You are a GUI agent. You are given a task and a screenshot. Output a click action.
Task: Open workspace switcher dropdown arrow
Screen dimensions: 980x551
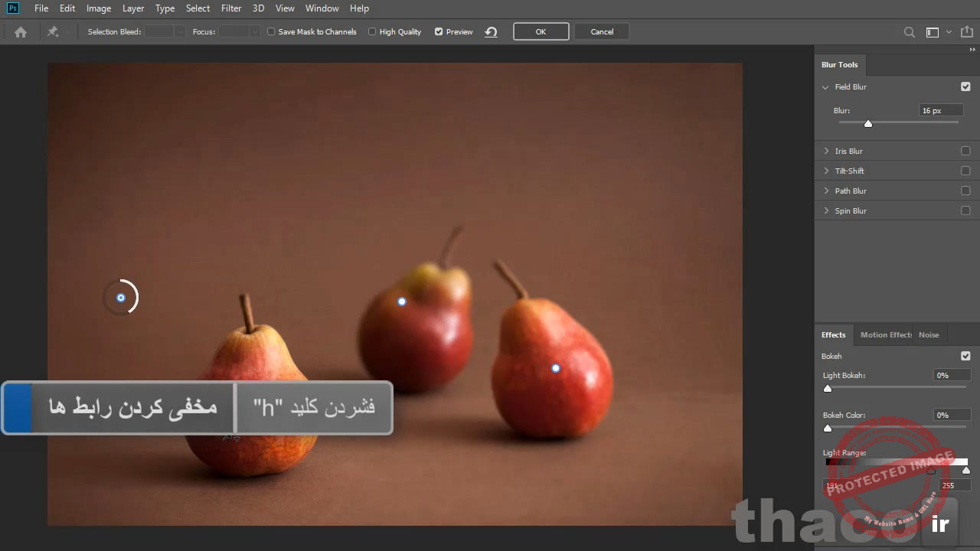[949, 32]
